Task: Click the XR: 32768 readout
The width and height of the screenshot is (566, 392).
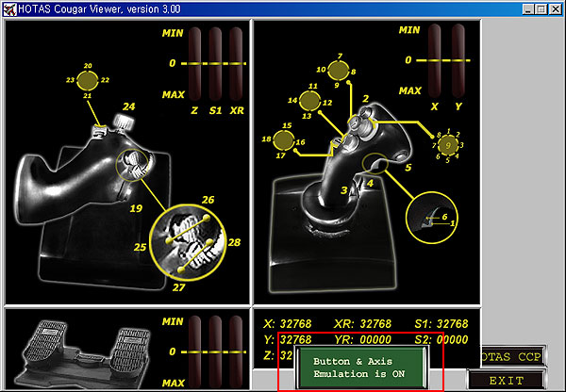Action: pyautogui.click(x=363, y=324)
